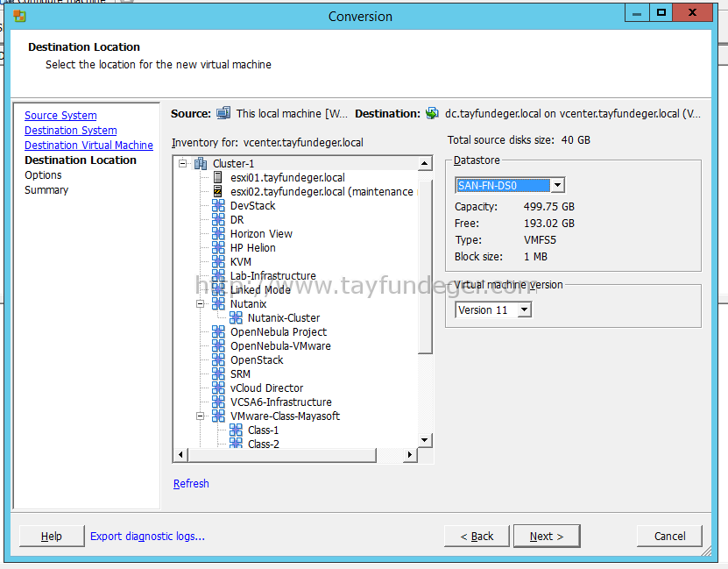The width and height of the screenshot is (728, 569).
Task: Select SRM in inventory tree
Action: pos(240,373)
